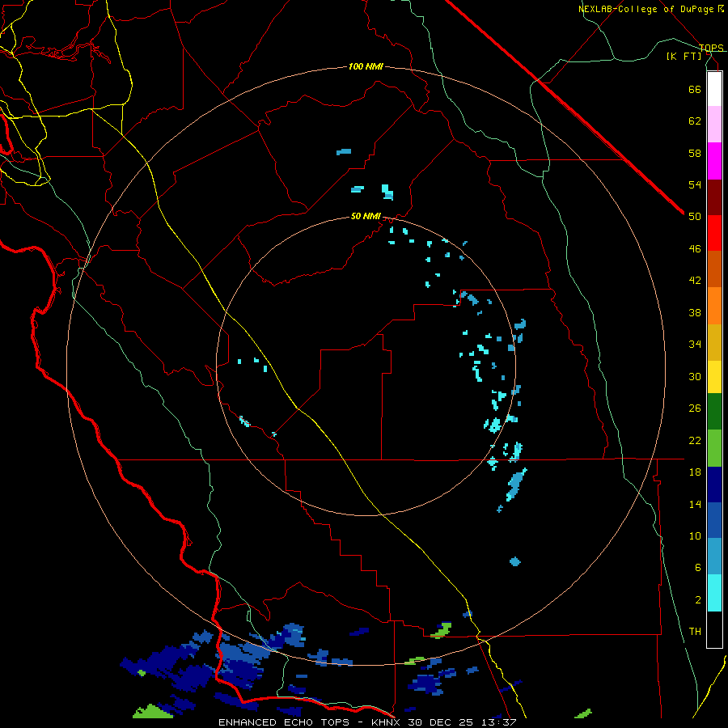Click the legend value 22
The height and width of the screenshot is (728, 728).
coord(695,440)
